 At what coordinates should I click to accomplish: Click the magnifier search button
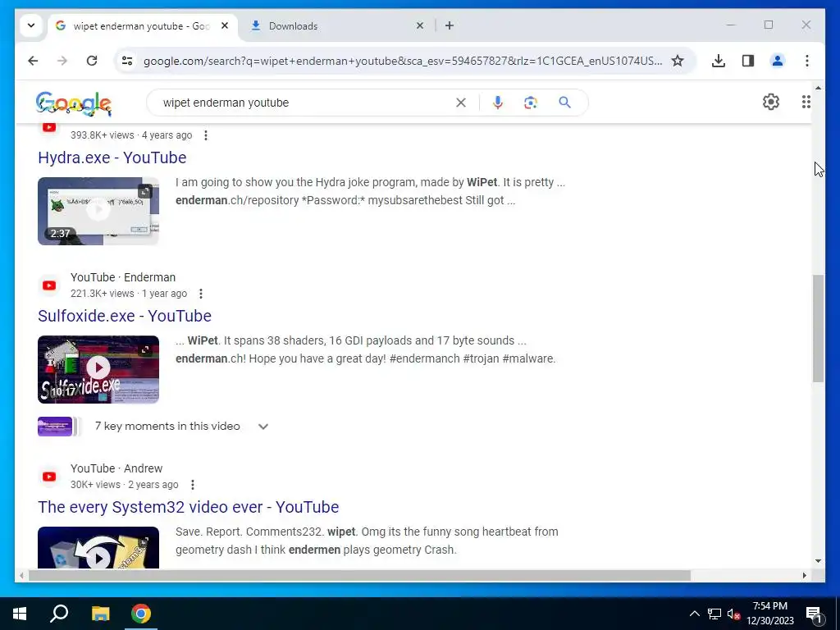[x=564, y=103]
